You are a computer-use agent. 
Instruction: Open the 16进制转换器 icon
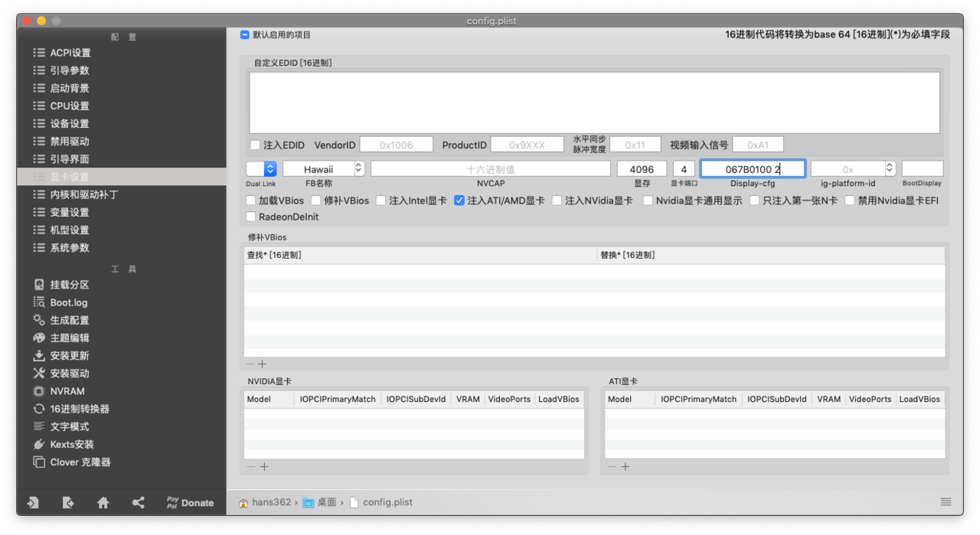tap(39, 409)
